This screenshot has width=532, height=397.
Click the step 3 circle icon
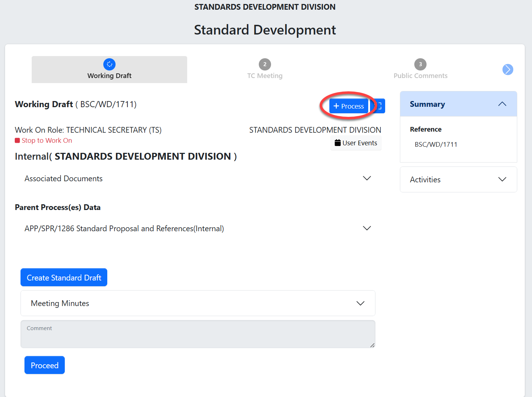click(420, 64)
